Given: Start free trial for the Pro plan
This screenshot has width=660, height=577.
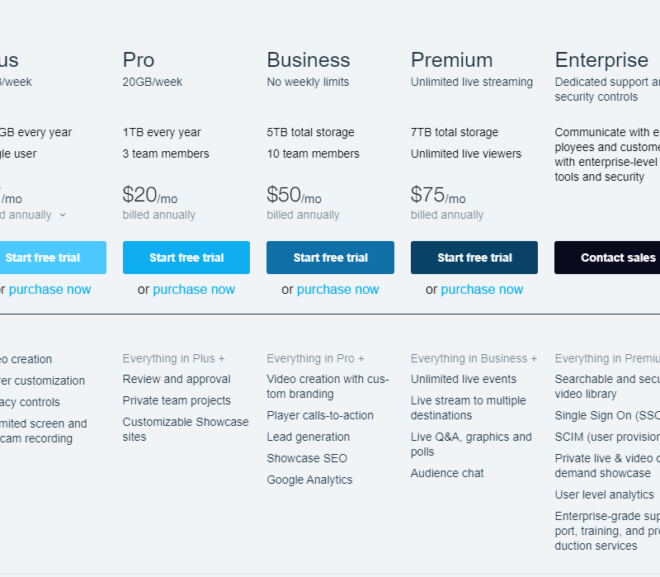Looking at the screenshot, I should click(x=186, y=258).
